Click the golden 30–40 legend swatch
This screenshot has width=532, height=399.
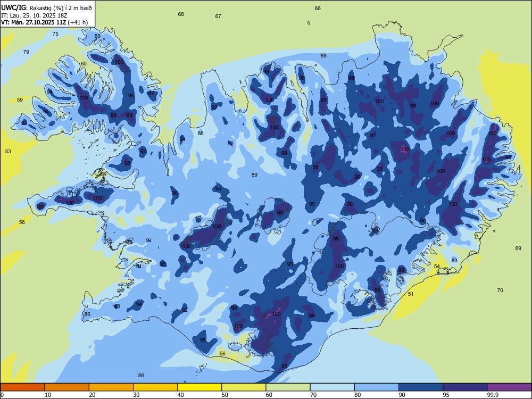tap(155, 387)
